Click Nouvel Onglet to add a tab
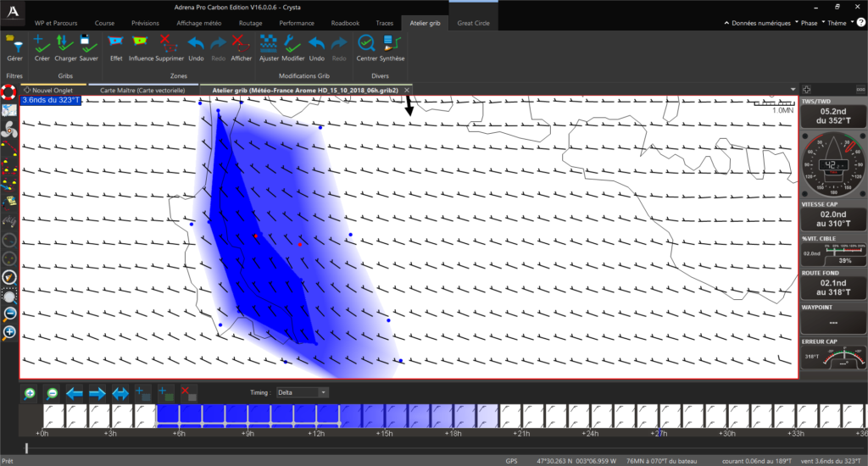The height and width of the screenshot is (466, 868). (x=53, y=90)
